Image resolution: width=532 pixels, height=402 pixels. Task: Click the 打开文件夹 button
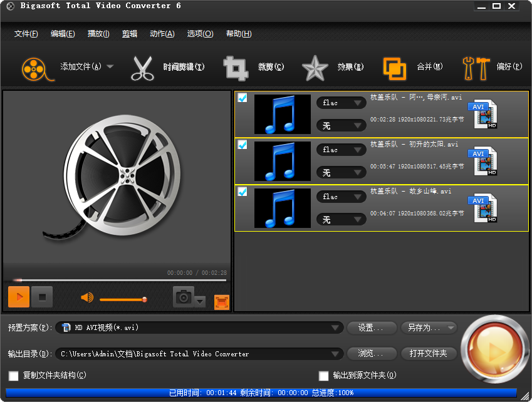pyautogui.click(x=428, y=353)
